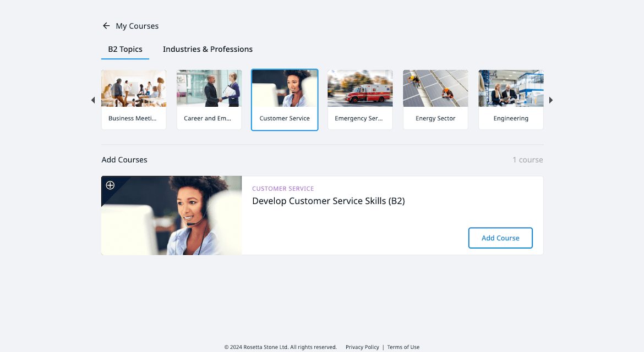The image size is (644, 352).
Task: Click the back arrow next to My Courses
Action: [x=106, y=25]
